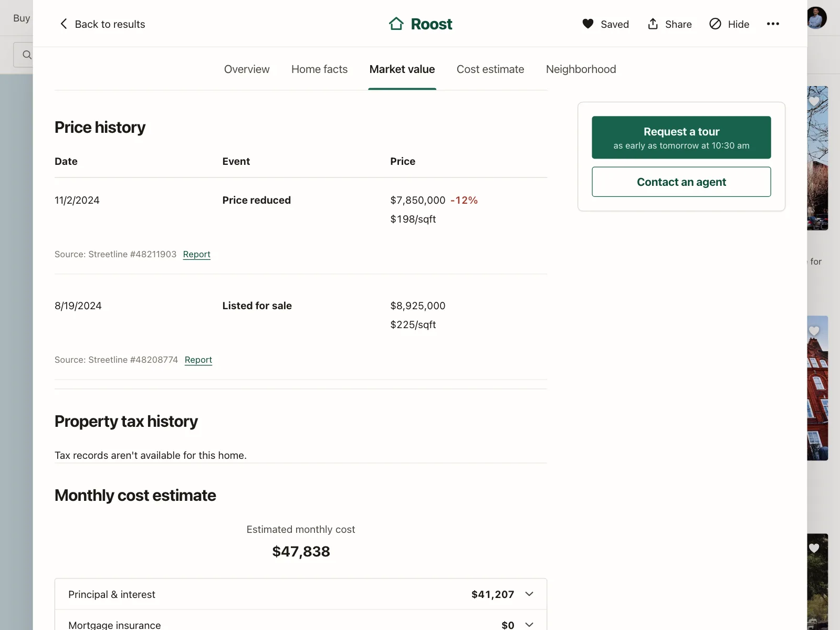
Task: Click the Price column header
Action: 403,161
